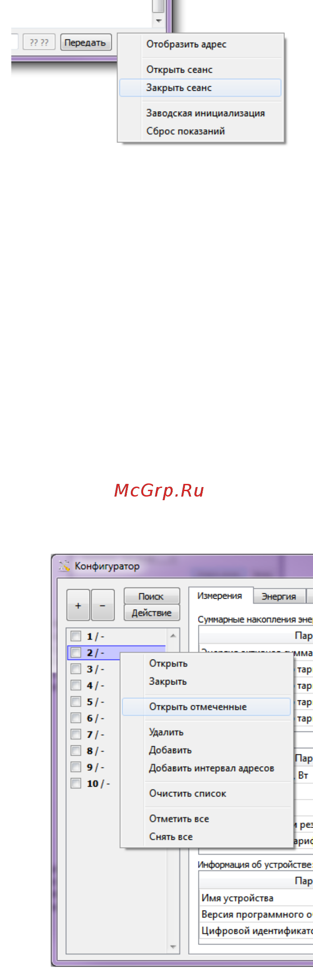Screen dimensions: 313x980
Task: Toggle checkbox for device 10
Action: click(76, 783)
